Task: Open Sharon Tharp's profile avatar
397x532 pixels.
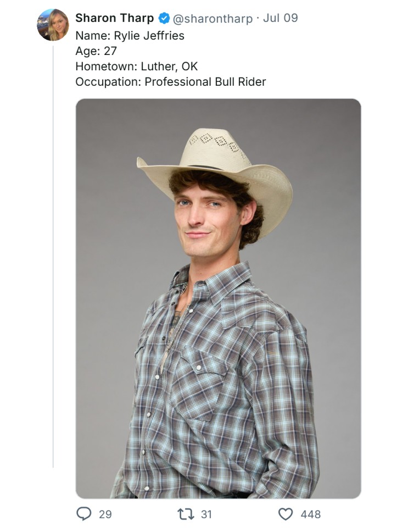Action: coord(53,25)
